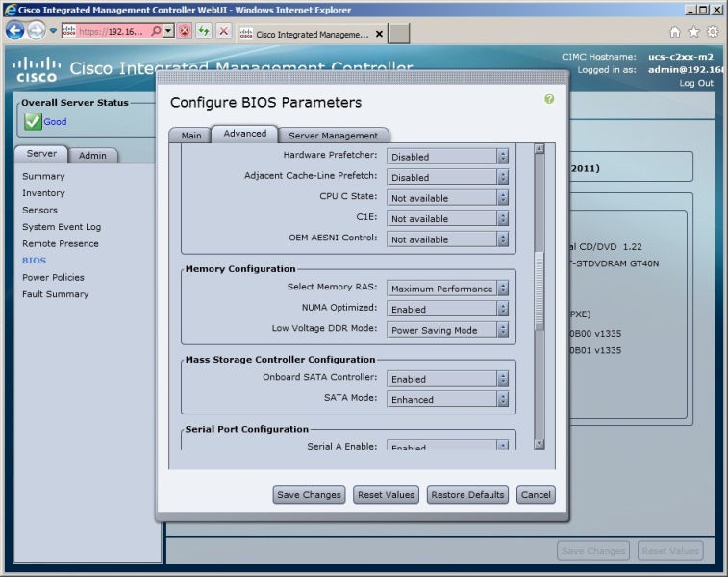Open Fault Summary in the sidebar
The width and height of the screenshot is (728, 577).
[x=55, y=294]
